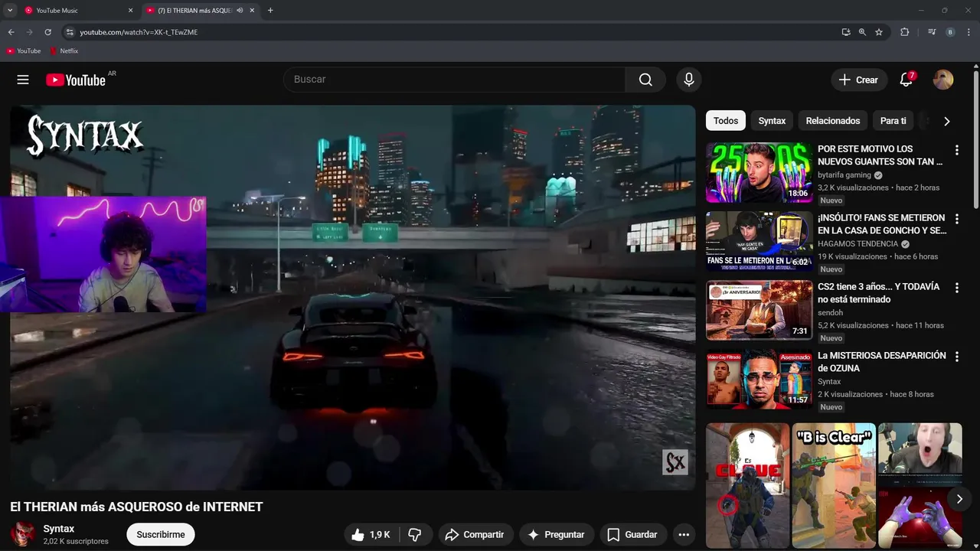The width and height of the screenshot is (980, 551).
Task: Click video title "El THERIAN más ASQUEROSO de INTERNET"
Action: (x=136, y=507)
